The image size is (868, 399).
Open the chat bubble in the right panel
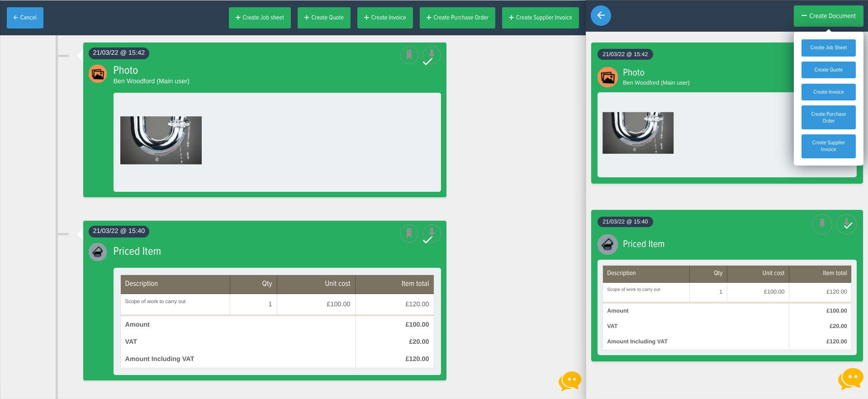pyautogui.click(x=850, y=378)
